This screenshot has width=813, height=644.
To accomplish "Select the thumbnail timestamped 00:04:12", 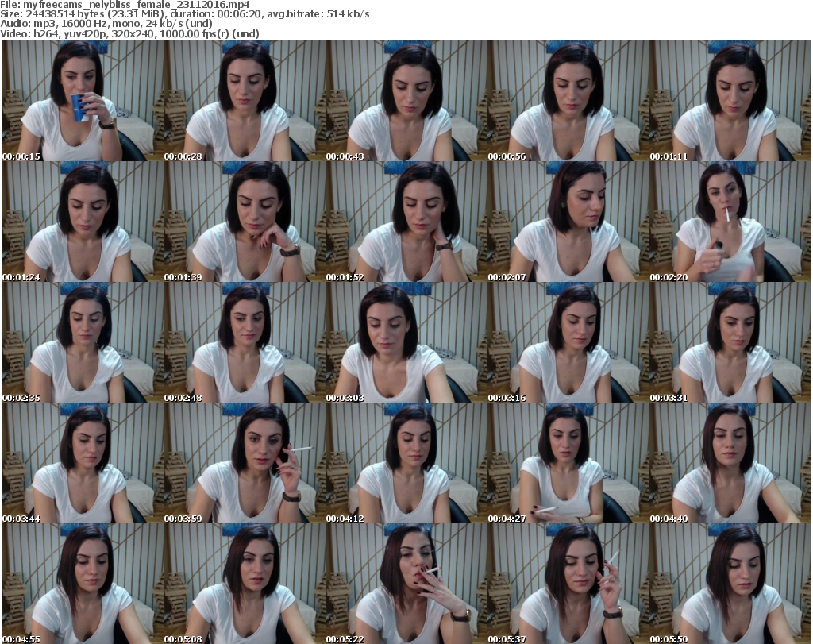I will [x=406, y=463].
